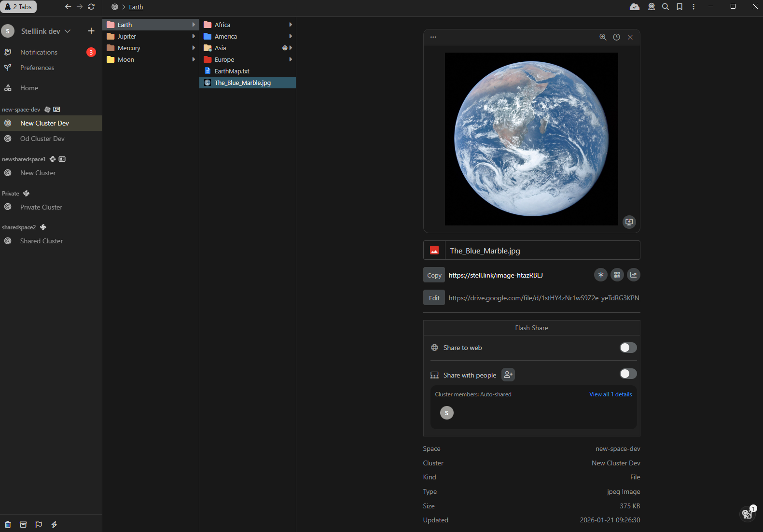The width and height of the screenshot is (763, 532).
Task: Enable Share with people switch
Action: (x=628, y=374)
